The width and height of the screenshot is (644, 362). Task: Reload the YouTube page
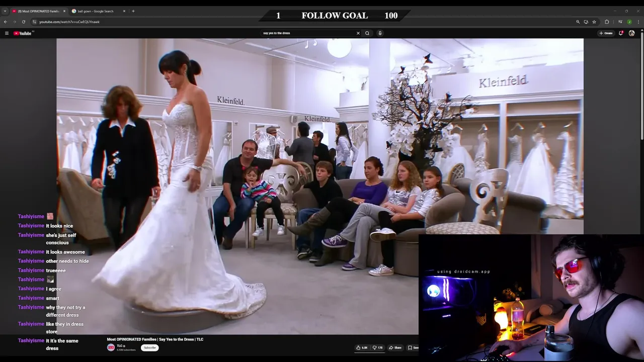pyautogui.click(x=24, y=22)
